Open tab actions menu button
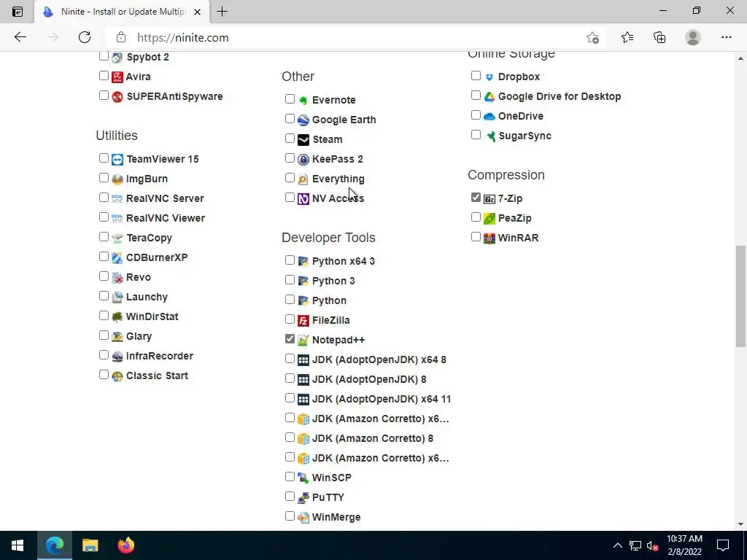The image size is (747, 560). 18,12
